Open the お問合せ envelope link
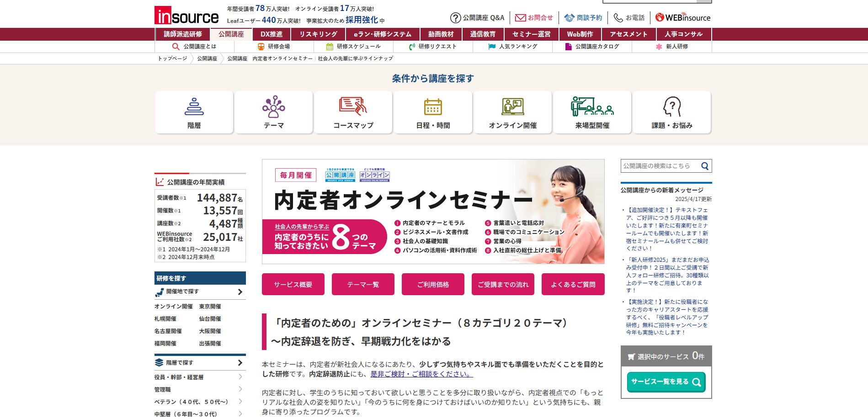Screen dimensions: 868x419 [534, 18]
